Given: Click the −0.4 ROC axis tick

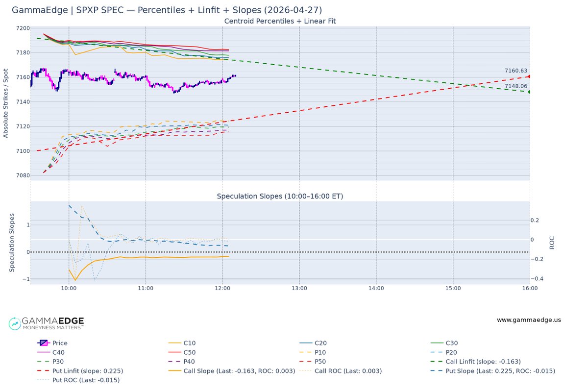Looking at the screenshot, I should 538,279.
